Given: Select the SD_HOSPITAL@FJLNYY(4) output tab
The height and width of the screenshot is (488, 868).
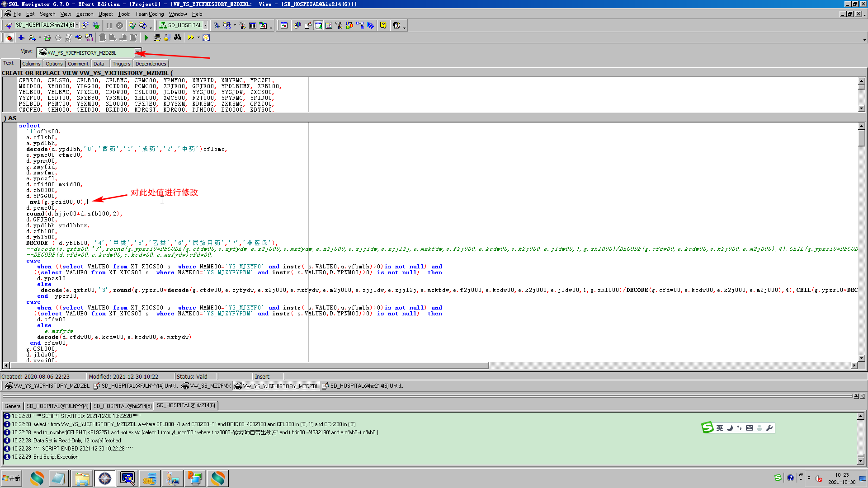Looking at the screenshot, I should pos(57,406).
